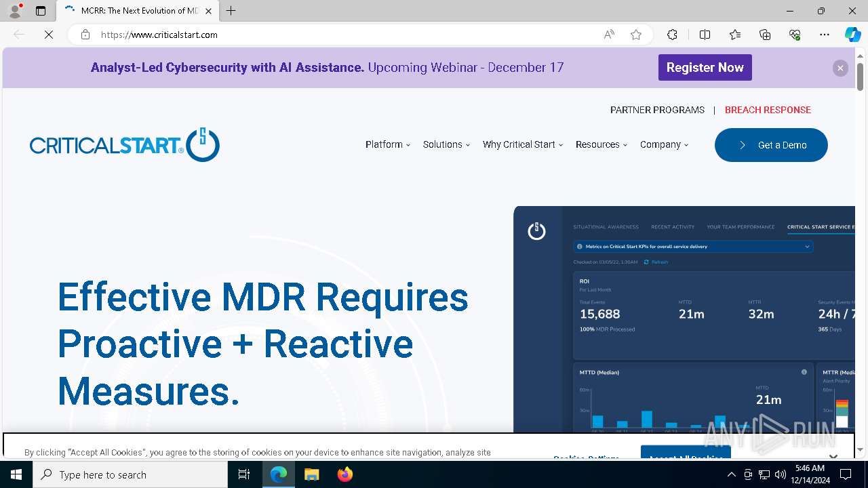Click the Register Now button
868x488 pixels.
coord(705,67)
